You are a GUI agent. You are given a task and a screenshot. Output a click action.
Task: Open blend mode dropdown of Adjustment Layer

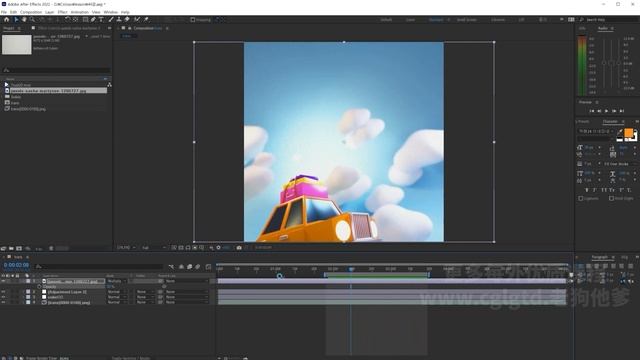click(117, 292)
